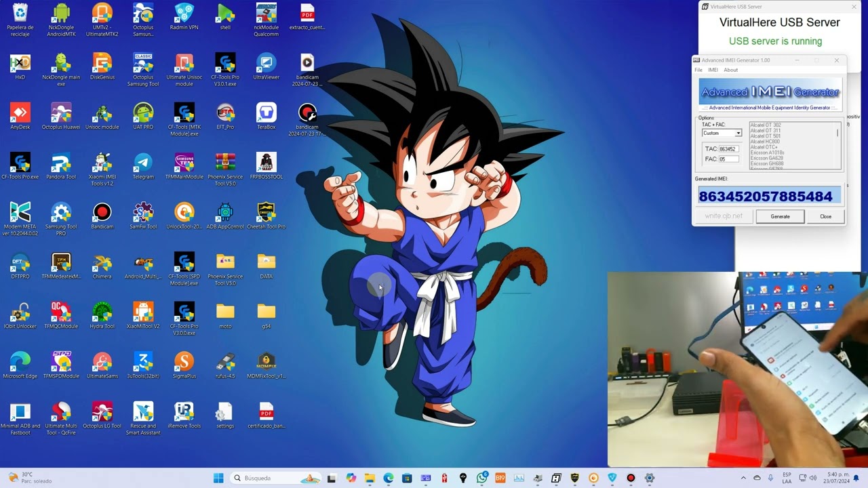Select the Octoplus Huawei shortcut
868x488 pixels.
(61, 117)
